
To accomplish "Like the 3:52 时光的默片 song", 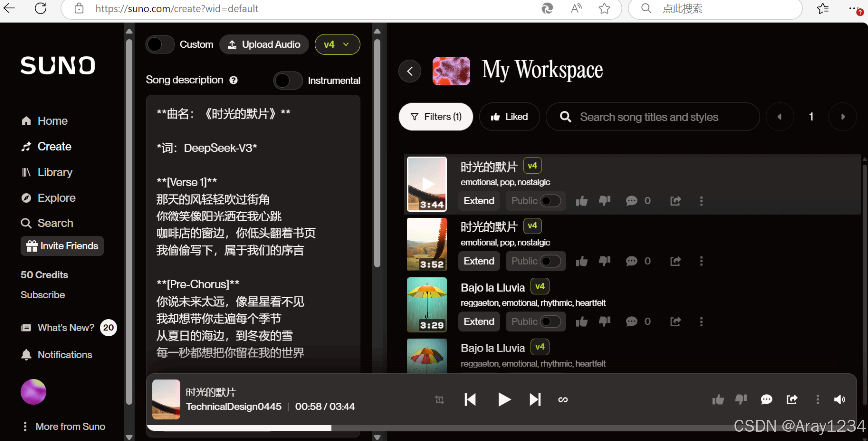I will (582, 261).
